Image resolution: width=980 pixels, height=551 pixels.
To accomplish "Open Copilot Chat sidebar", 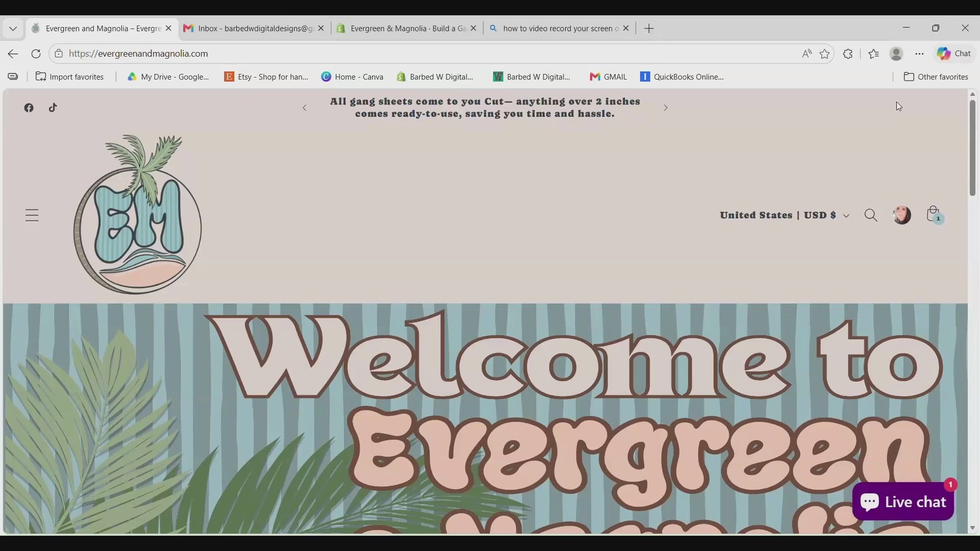I will coord(954,54).
